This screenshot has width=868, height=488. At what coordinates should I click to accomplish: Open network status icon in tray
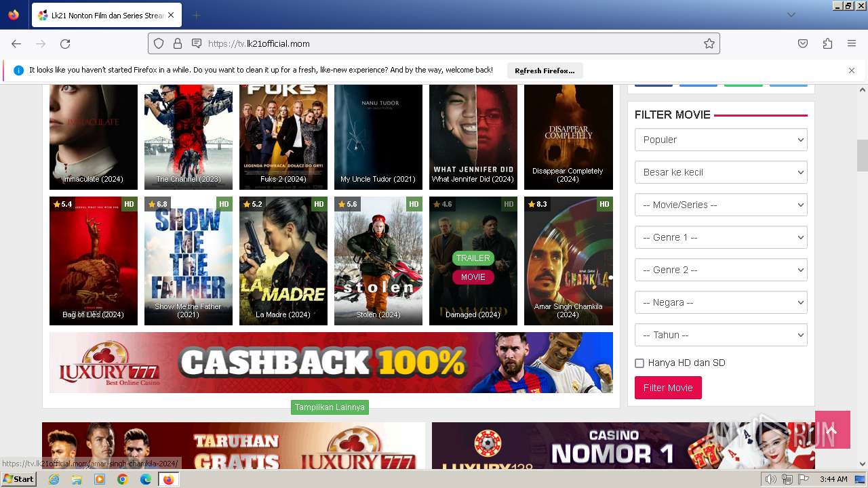[787, 479]
